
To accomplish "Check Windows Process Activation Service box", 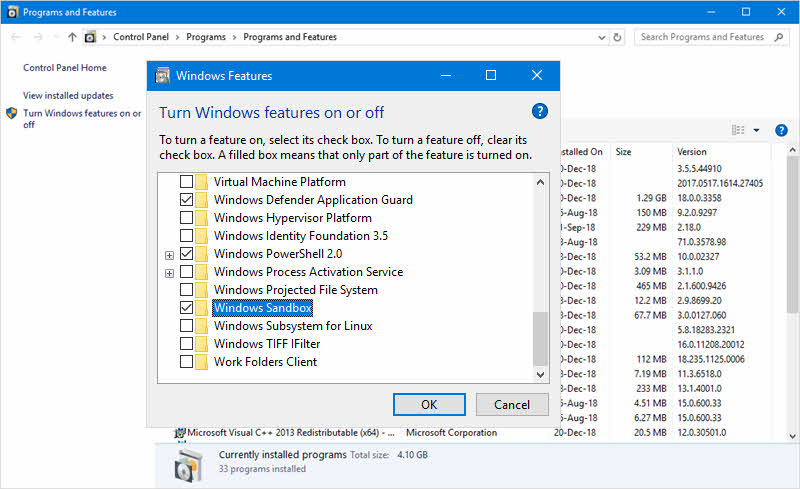I will coord(186,272).
